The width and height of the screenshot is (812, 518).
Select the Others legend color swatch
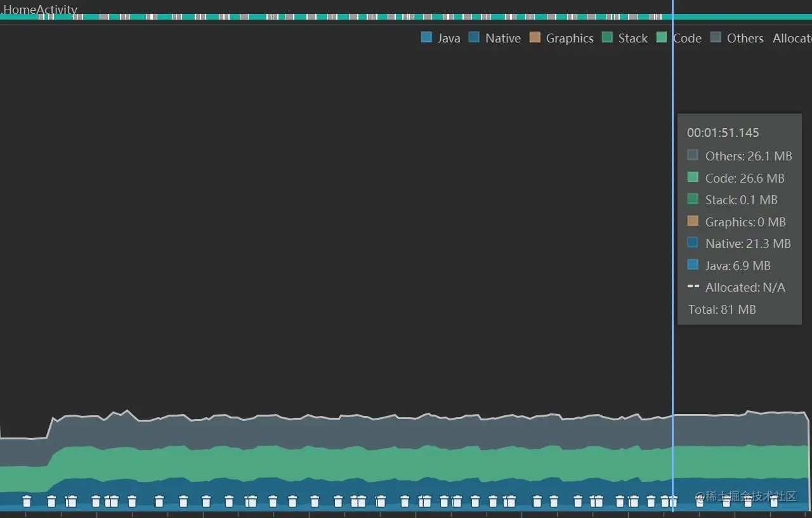coord(716,37)
